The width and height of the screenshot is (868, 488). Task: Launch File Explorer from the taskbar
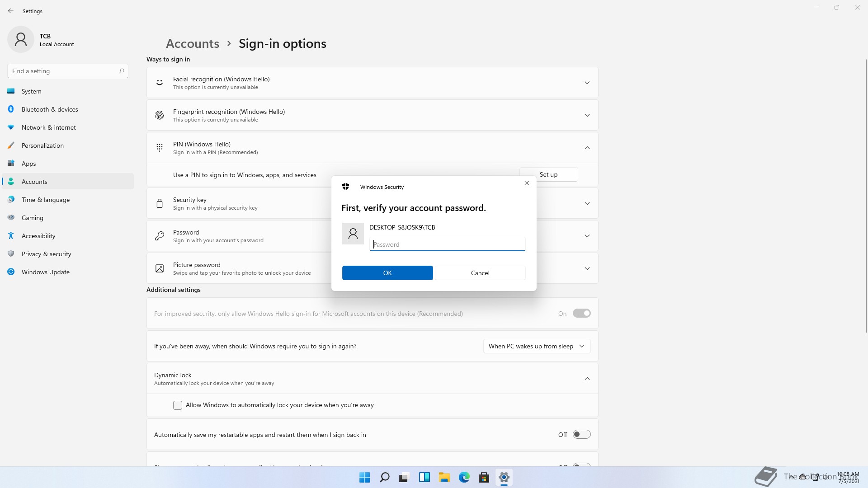(x=444, y=477)
